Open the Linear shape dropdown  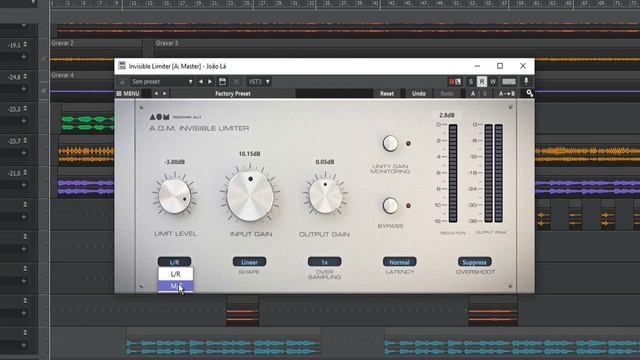coord(249,262)
